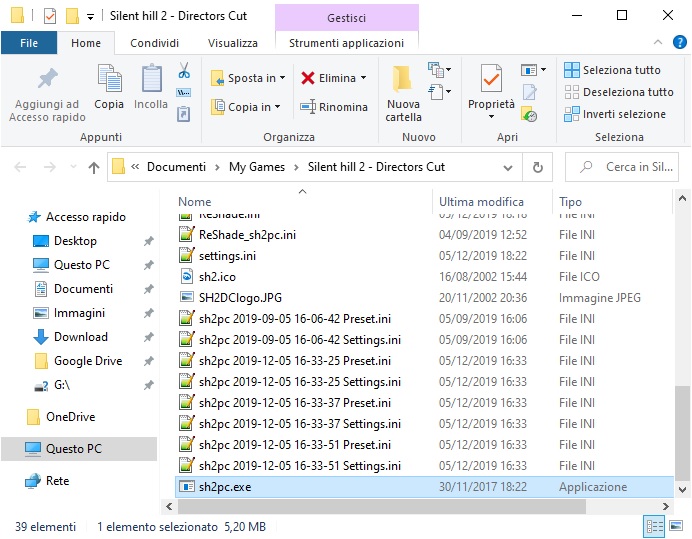Viewport: 692px width, 539px height.
Task: Click My Games in the address breadcrumb
Action: click(257, 167)
